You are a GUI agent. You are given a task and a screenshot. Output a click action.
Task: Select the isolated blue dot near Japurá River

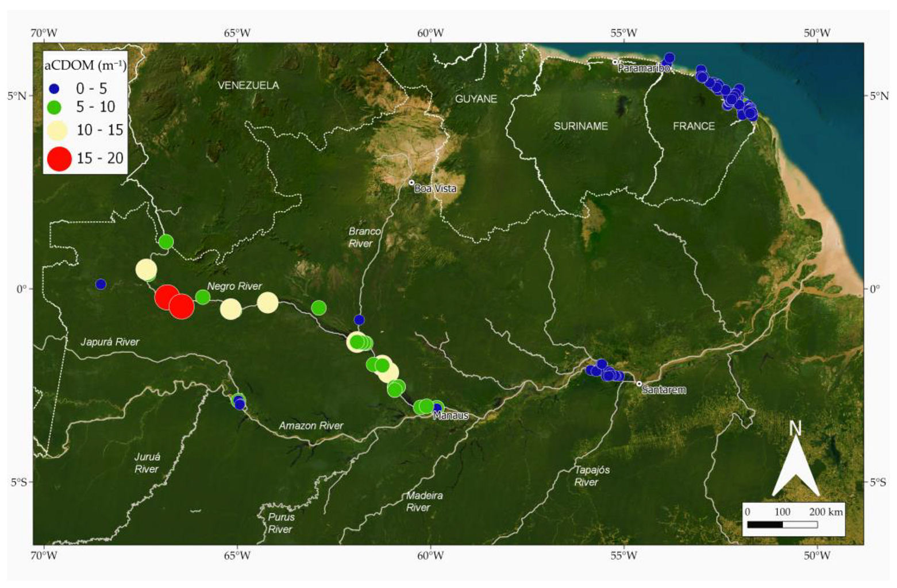101,284
